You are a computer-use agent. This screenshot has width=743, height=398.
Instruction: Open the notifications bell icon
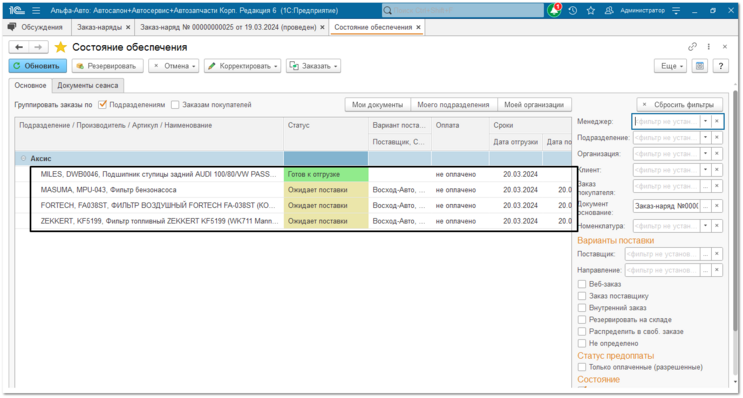pos(554,10)
